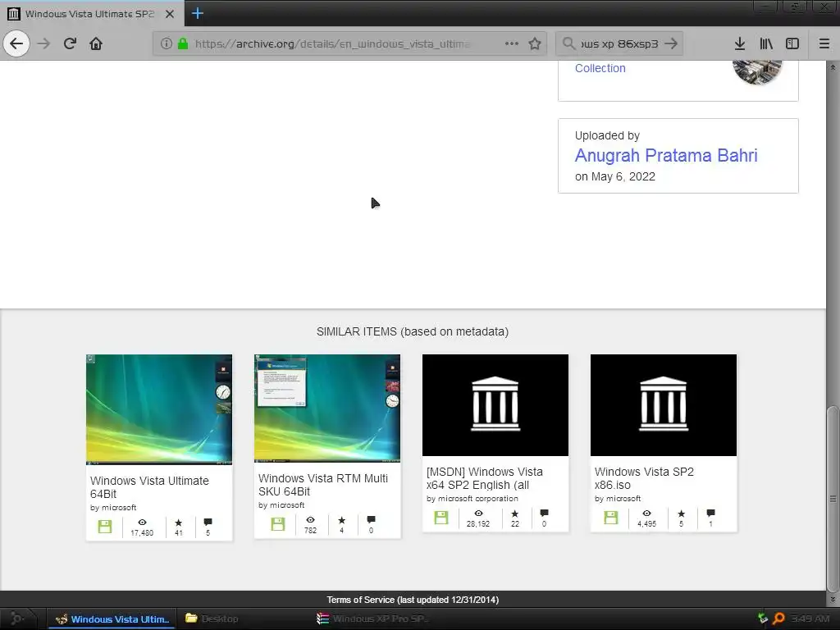Switch to Windows Vista Ultim.. taskbar item
840x630 pixels.
(x=112, y=619)
